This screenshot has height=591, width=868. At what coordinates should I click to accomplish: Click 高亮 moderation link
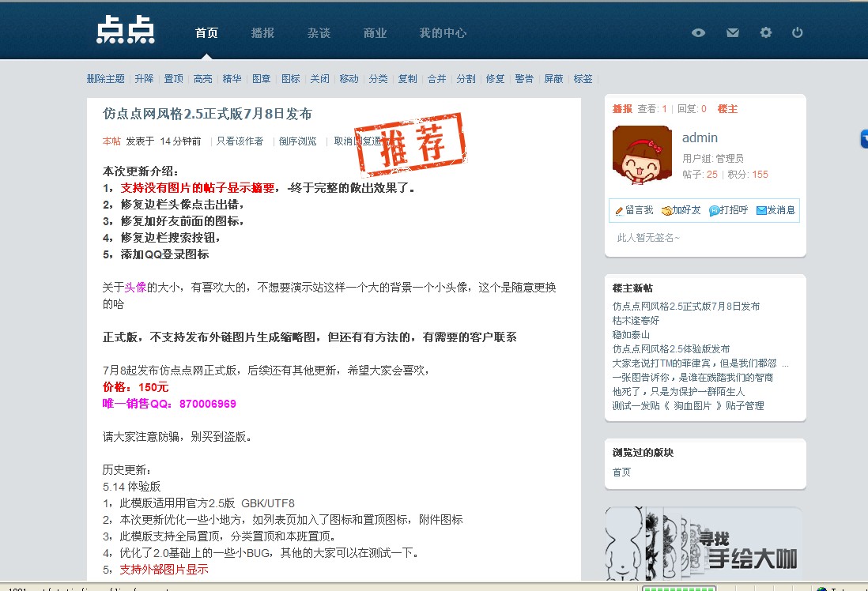point(202,78)
